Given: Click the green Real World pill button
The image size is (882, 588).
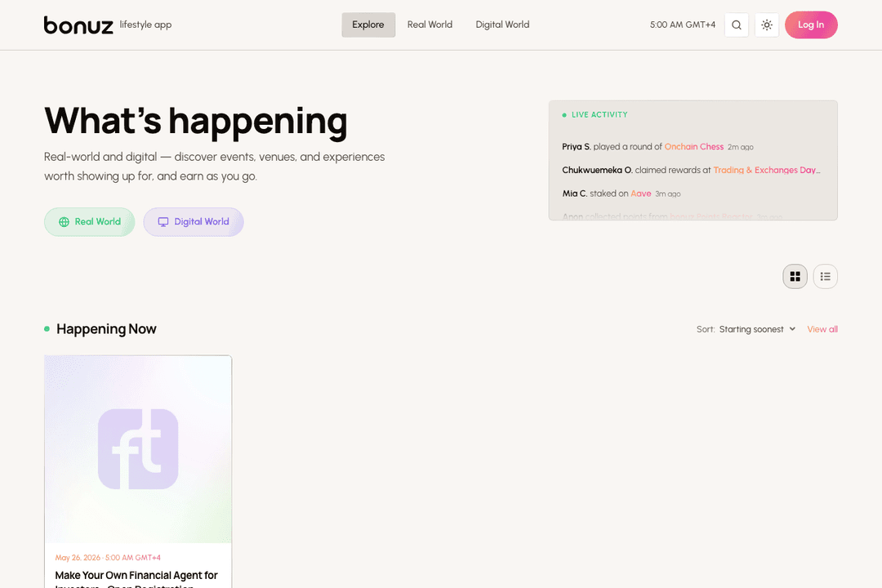Looking at the screenshot, I should tap(90, 221).
